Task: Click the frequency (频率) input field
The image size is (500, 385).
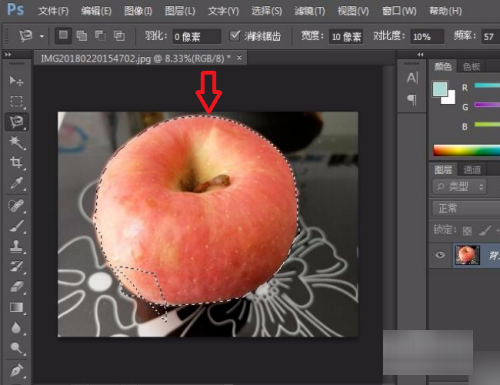Action: coord(490,36)
